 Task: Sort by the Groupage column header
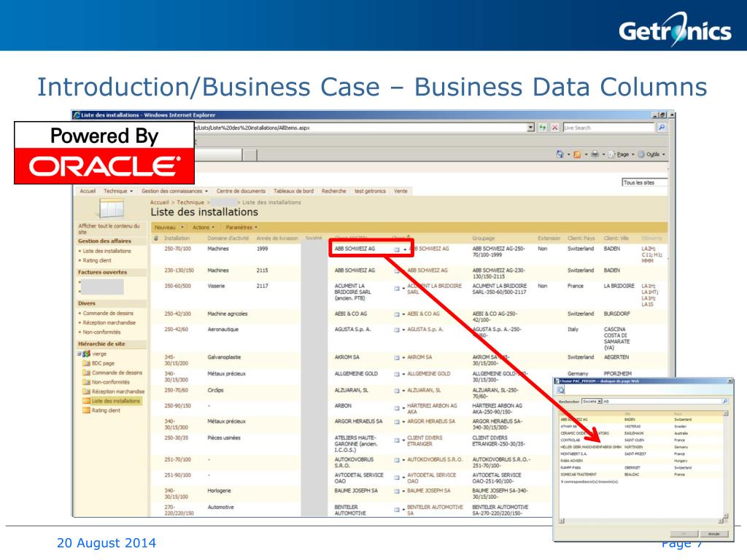(x=484, y=238)
